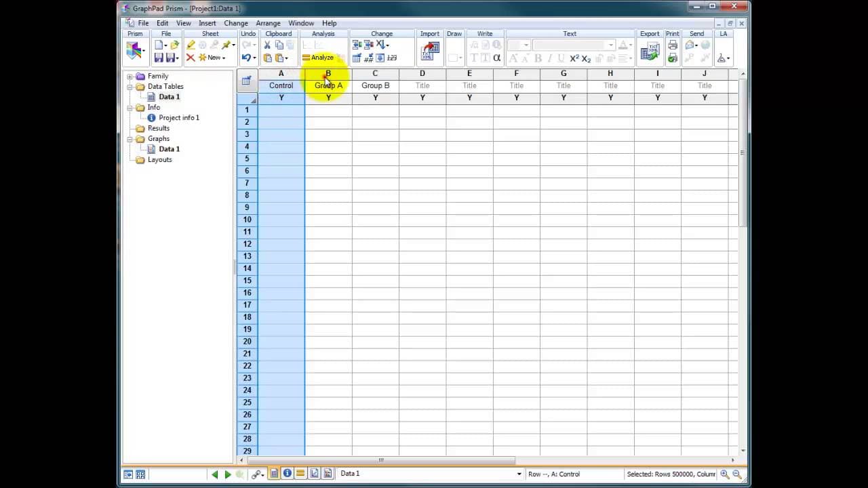Open the Help menu
The height and width of the screenshot is (488, 868).
point(329,23)
